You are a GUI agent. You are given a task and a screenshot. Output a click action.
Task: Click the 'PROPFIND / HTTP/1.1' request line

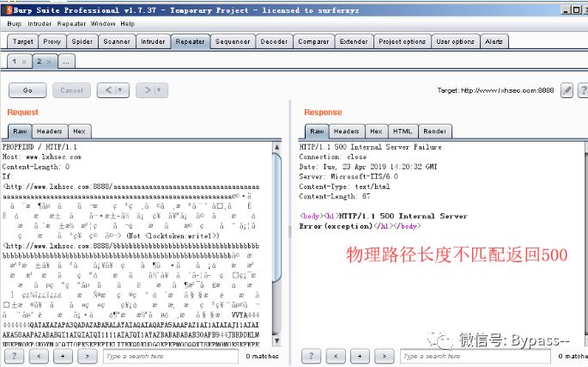point(39,147)
